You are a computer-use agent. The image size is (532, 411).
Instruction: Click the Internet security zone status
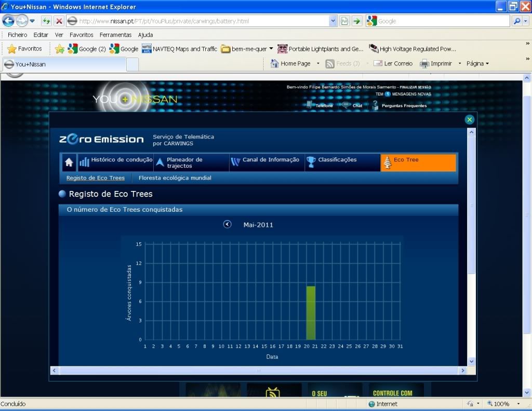click(x=383, y=404)
